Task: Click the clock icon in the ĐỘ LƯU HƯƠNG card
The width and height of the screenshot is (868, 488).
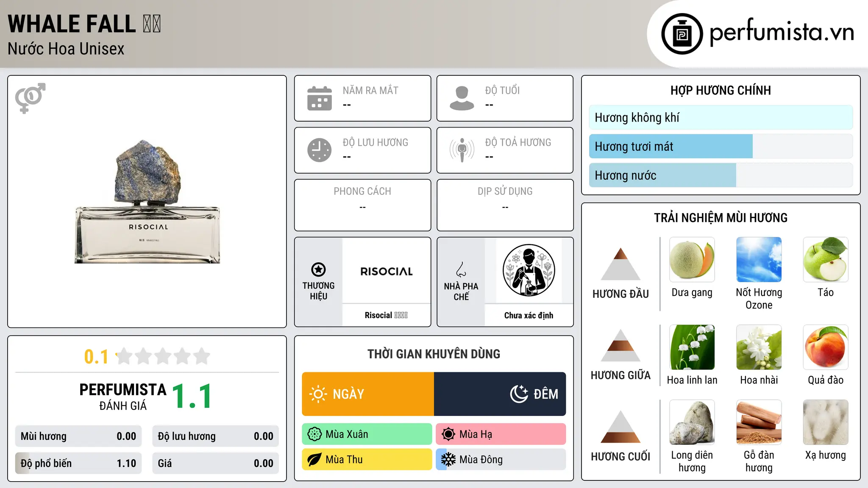Action: click(320, 150)
